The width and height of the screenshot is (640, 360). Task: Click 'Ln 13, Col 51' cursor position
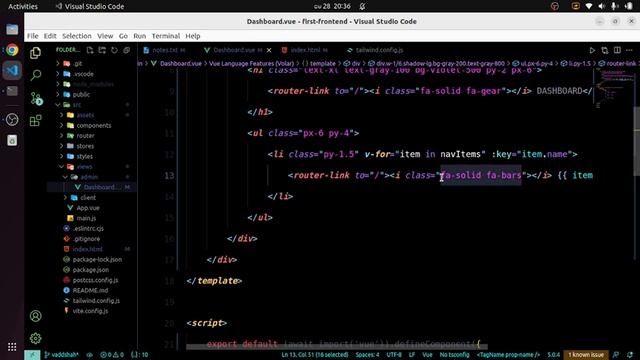pyautogui.click(x=315, y=355)
